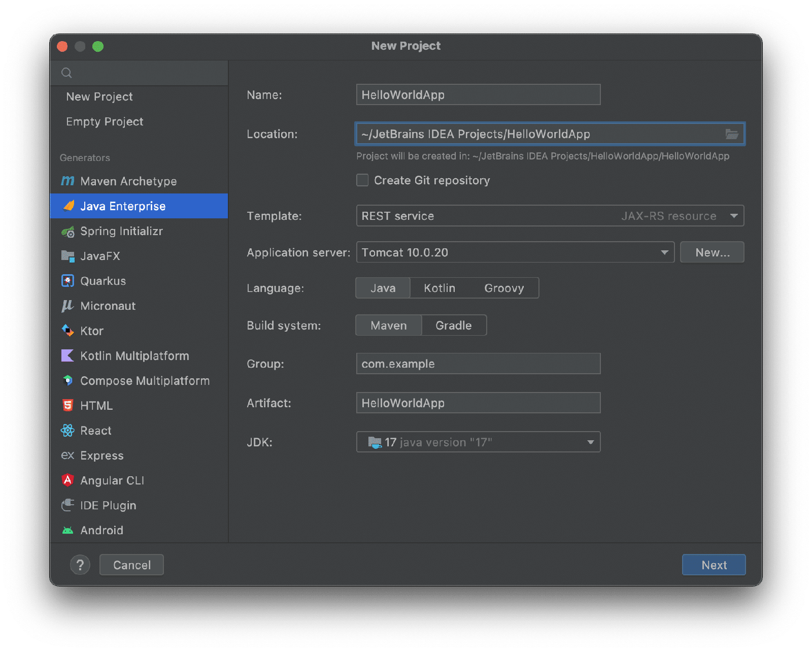Click the Micronaut generator icon
Image resolution: width=812 pixels, height=652 pixels.
pos(67,306)
